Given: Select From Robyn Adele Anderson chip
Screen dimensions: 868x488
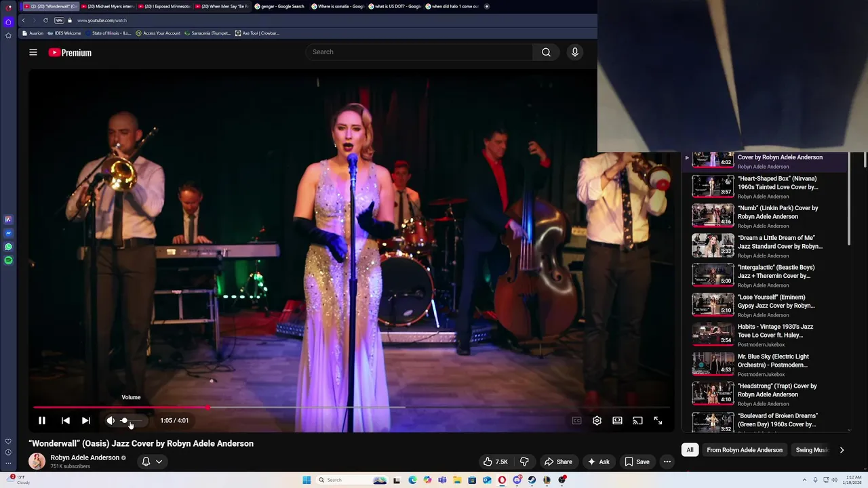Looking at the screenshot, I should [x=745, y=450].
